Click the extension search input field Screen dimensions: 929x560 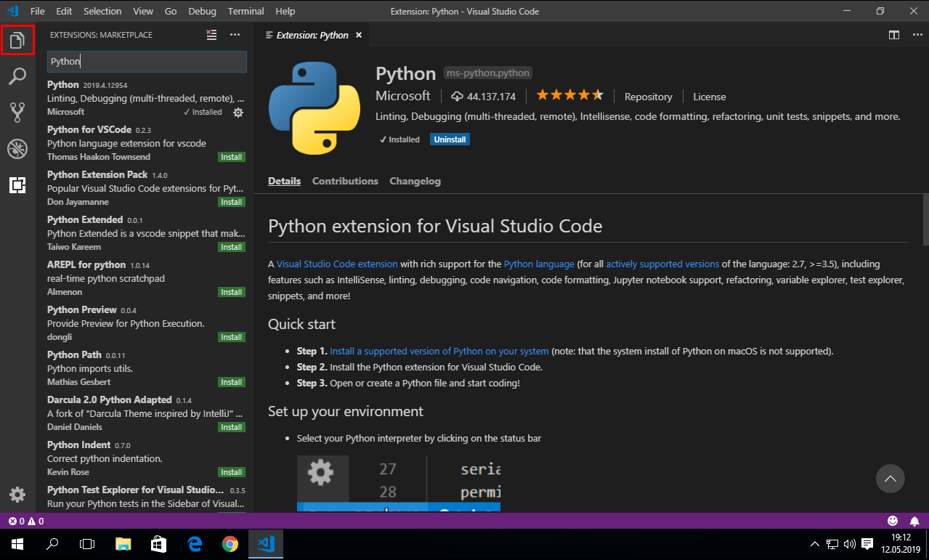[x=147, y=62]
